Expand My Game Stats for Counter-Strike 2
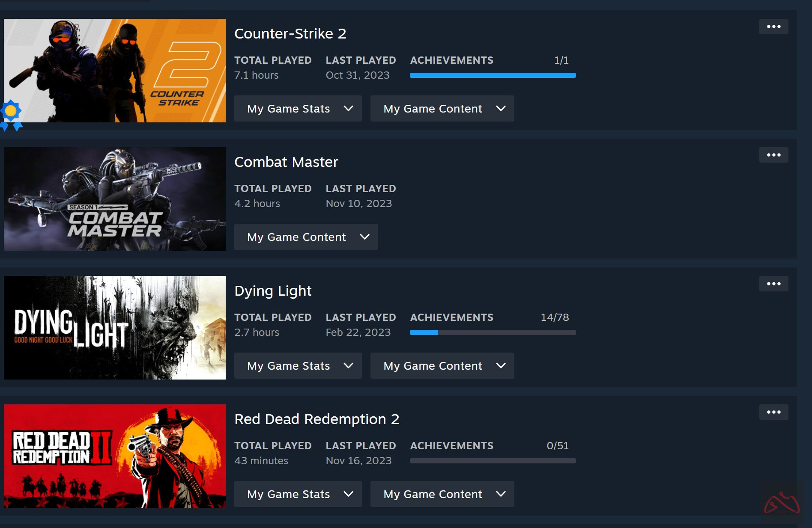Screen dimensions: 812x528 (x=298, y=109)
